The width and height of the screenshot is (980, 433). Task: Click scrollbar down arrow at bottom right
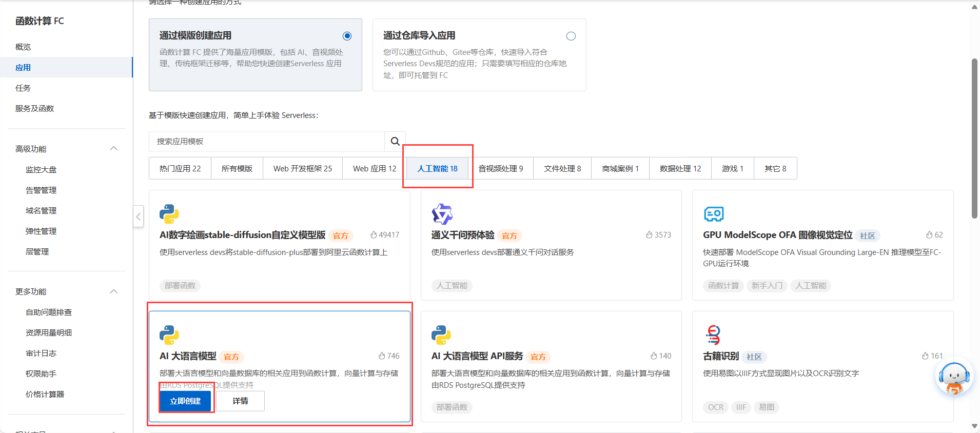click(x=974, y=426)
